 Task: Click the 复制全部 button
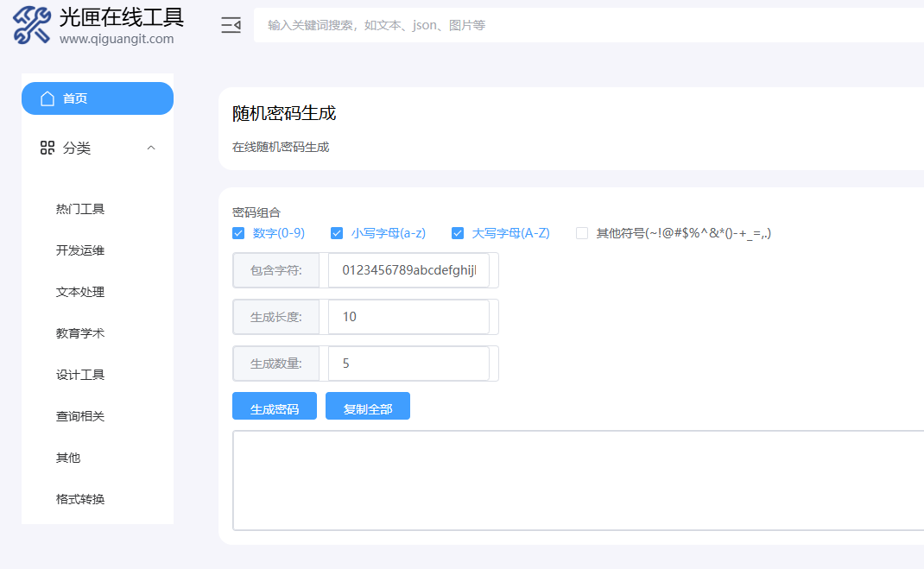(x=367, y=408)
